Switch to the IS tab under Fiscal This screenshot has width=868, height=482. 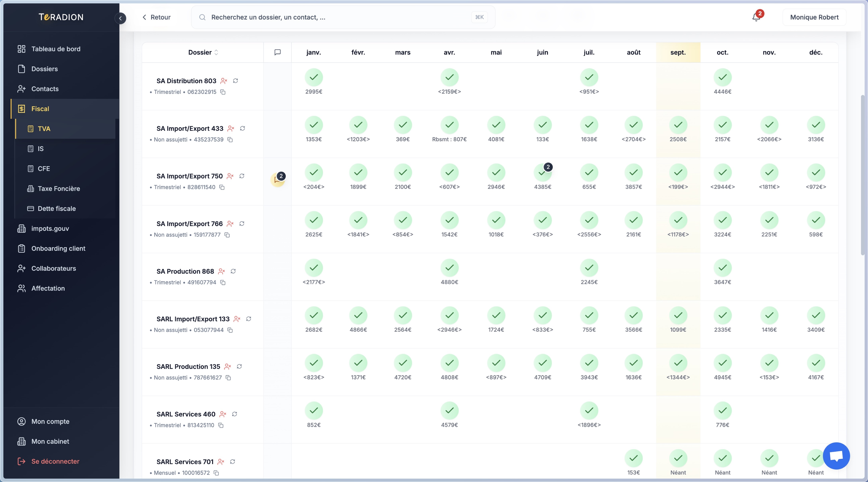pyautogui.click(x=40, y=149)
